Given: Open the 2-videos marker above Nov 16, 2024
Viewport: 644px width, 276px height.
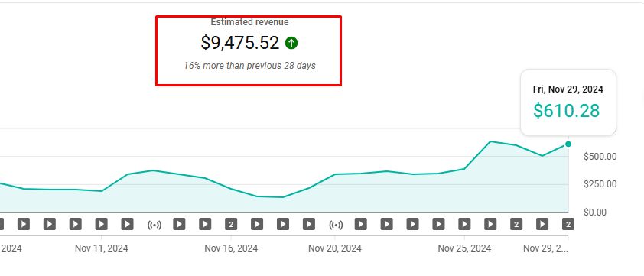Looking at the screenshot, I should (231, 224).
